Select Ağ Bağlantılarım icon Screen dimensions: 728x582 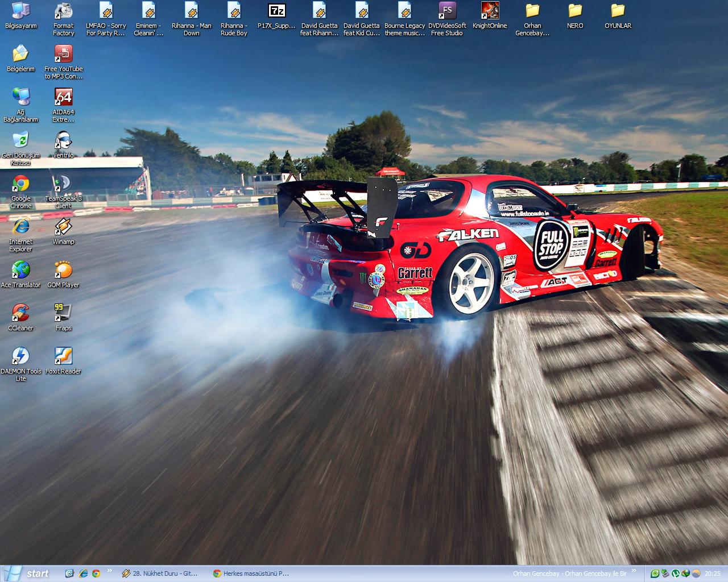point(21,106)
